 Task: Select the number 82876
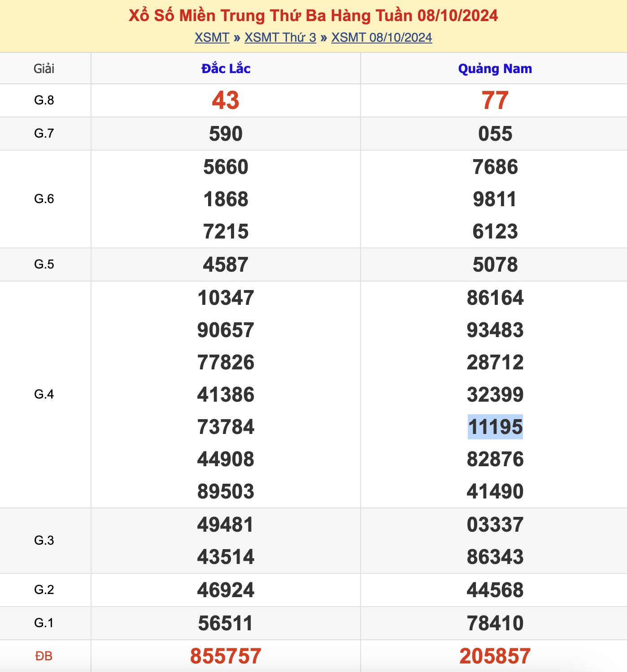(495, 459)
